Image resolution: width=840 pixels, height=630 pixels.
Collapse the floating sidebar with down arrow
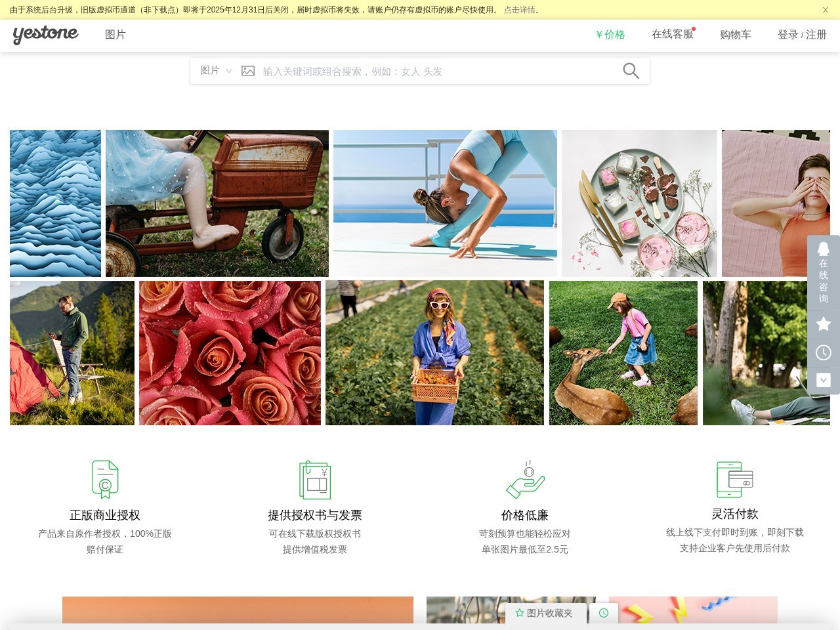824,380
